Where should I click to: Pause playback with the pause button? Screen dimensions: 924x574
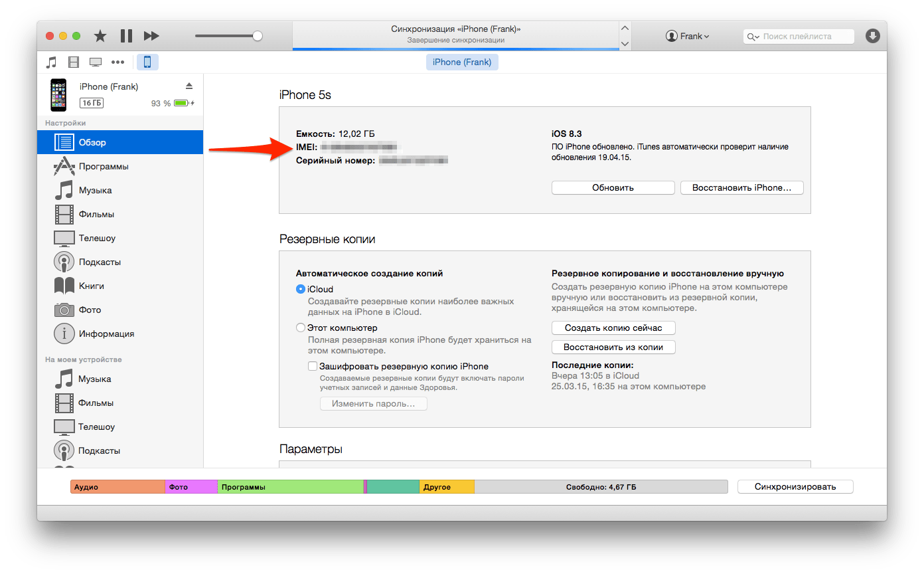126,36
